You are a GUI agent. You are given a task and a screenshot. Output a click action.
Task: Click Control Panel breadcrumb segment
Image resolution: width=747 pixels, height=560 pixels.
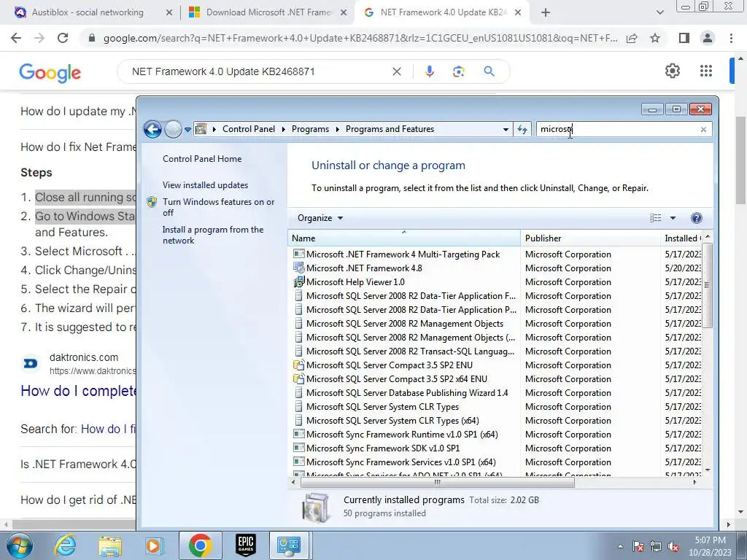pyautogui.click(x=248, y=129)
